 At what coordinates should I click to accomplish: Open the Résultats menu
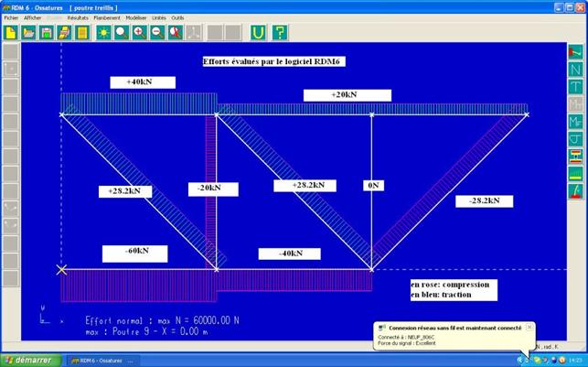(78, 17)
